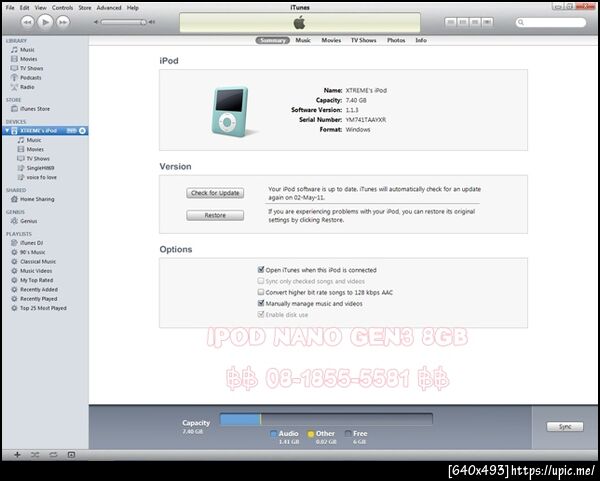Click the next track forward button
This screenshot has width=600, height=481.
[x=63, y=22]
